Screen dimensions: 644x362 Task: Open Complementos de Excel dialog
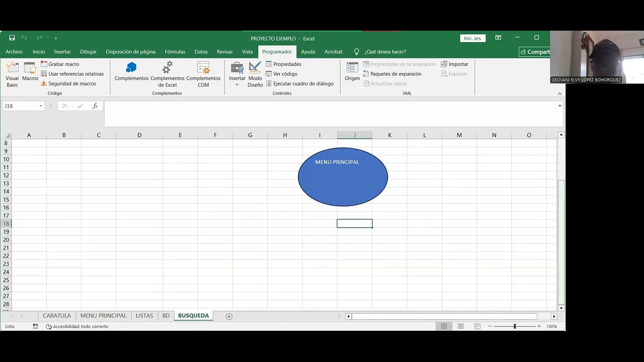tap(168, 74)
